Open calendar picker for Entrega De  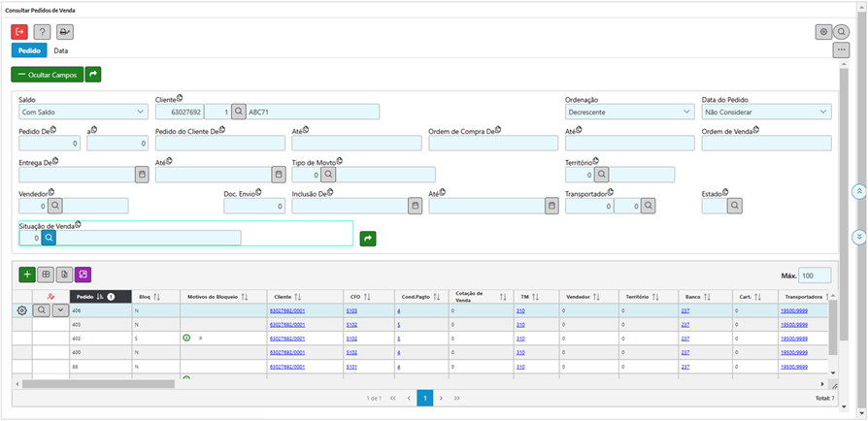click(x=142, y=175)
